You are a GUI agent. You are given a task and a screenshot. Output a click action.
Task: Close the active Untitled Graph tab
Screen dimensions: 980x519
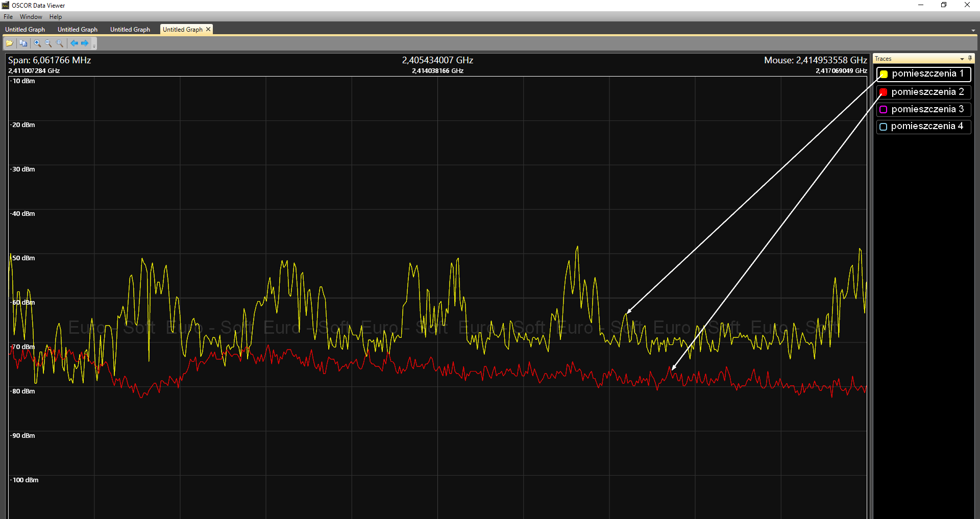pyautogui.click(x=208, y=30)
